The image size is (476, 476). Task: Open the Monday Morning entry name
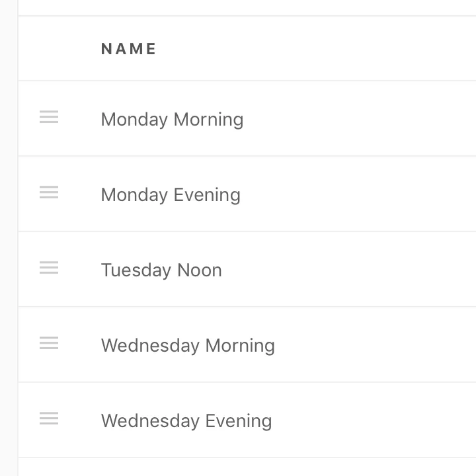(172, 120)
